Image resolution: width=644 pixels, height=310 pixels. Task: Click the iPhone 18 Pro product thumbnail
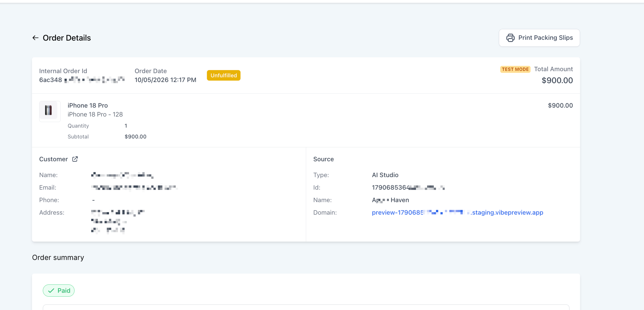tap(50, 111)
